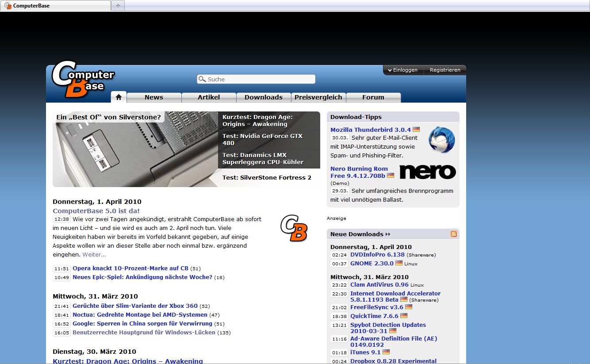Select Test: SilverStone Fortress 2 teaser

pyautogui.click(x=269, y=178)
